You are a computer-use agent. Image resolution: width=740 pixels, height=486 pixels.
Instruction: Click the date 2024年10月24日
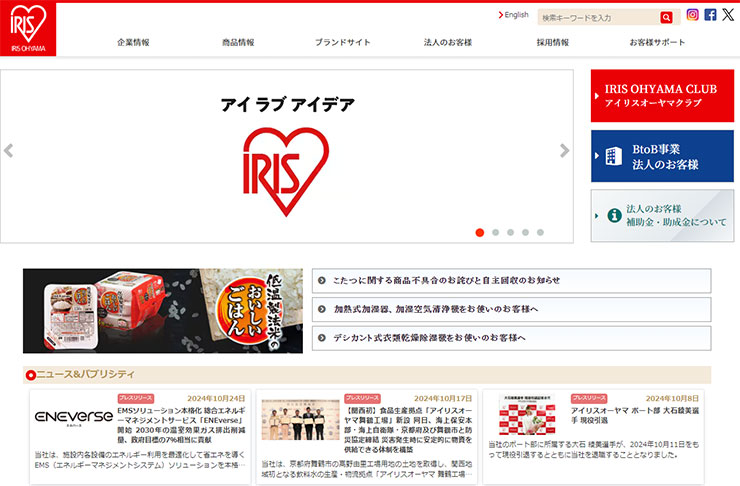[x=216, y=398]
